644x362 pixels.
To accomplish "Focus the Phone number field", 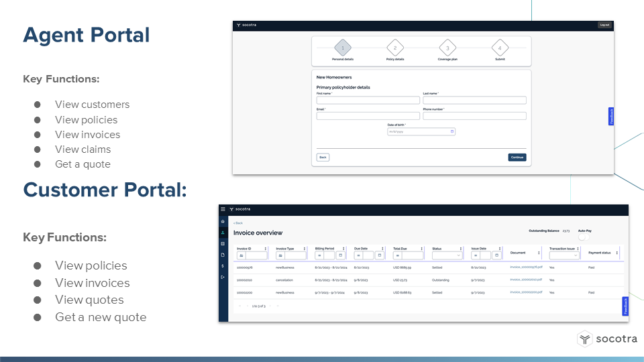I will coord(474,116).
